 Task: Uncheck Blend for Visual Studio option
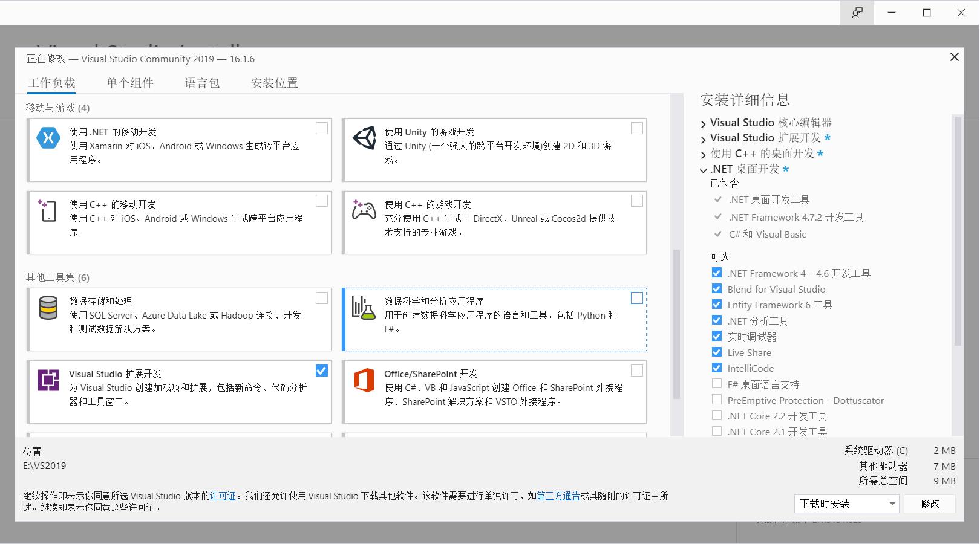click(717, 288)
